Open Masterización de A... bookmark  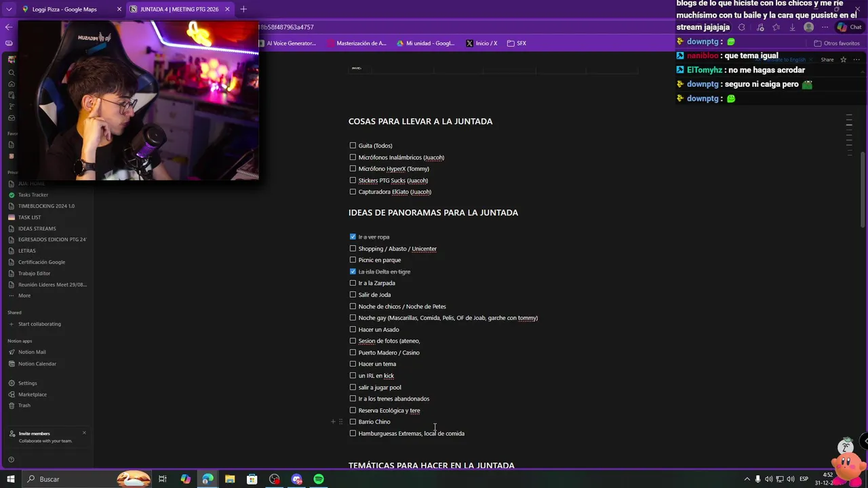pyautogui.click(x=357, y=43)
